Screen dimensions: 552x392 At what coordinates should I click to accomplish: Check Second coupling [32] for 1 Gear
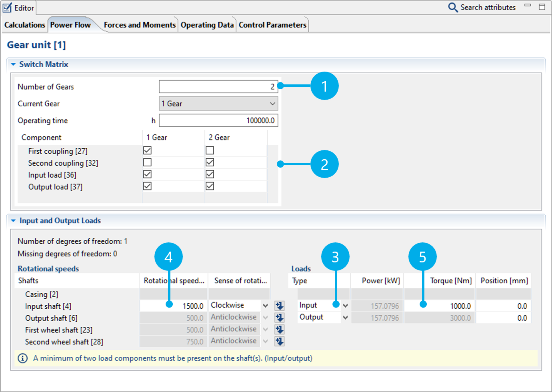pos(147,162)
